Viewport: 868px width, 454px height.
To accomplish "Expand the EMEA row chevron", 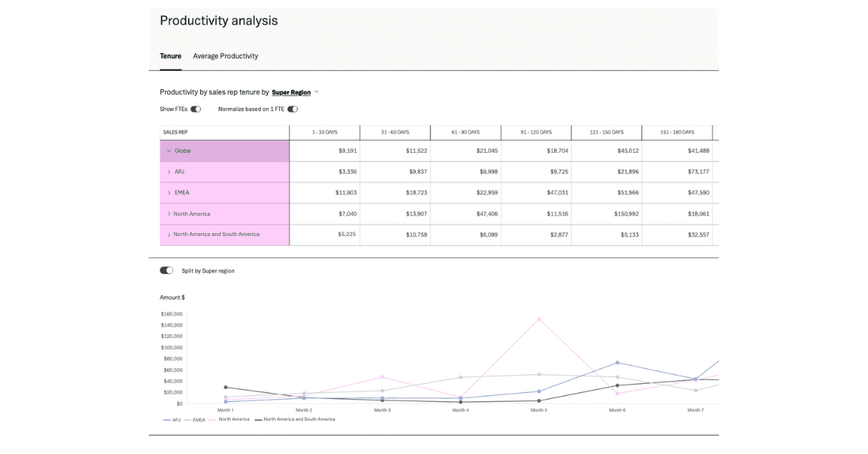I will click(x=169, y=193).
